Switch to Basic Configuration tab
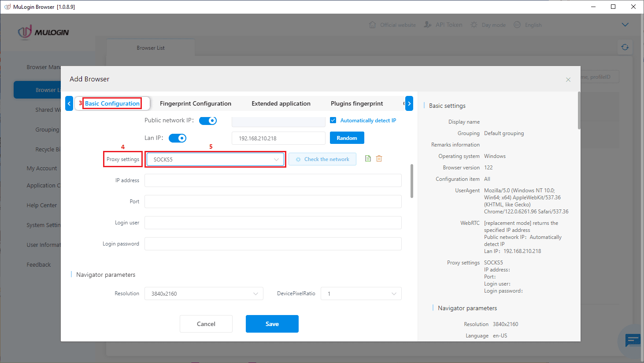Viewport: 644px width, 363px height. pos(112,103)
